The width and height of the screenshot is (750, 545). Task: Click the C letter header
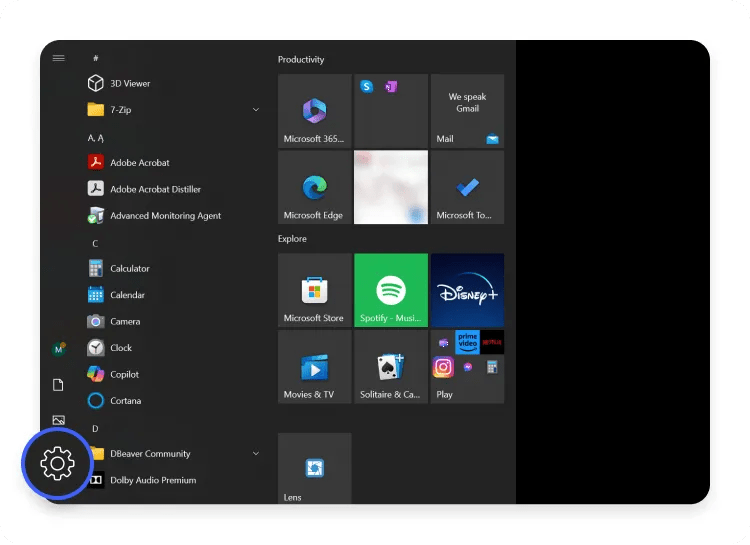point(95,244)
